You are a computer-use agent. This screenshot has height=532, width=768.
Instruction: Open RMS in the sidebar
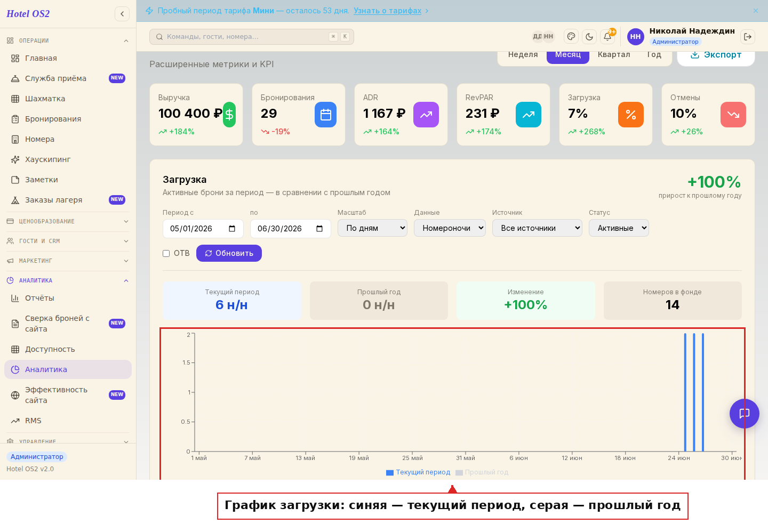click(x=68, y=421)
